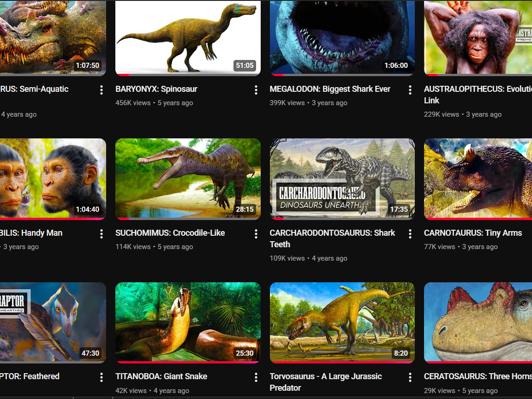Click the SUCHOMIMUS watch progress bar
This screenshot has height=399, width=532.
click(188, 219)
